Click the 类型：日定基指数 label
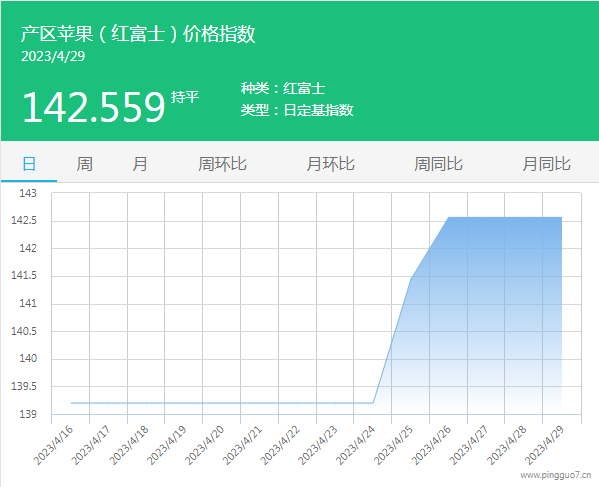Screen dimensions: 599x487 point(297,110)
